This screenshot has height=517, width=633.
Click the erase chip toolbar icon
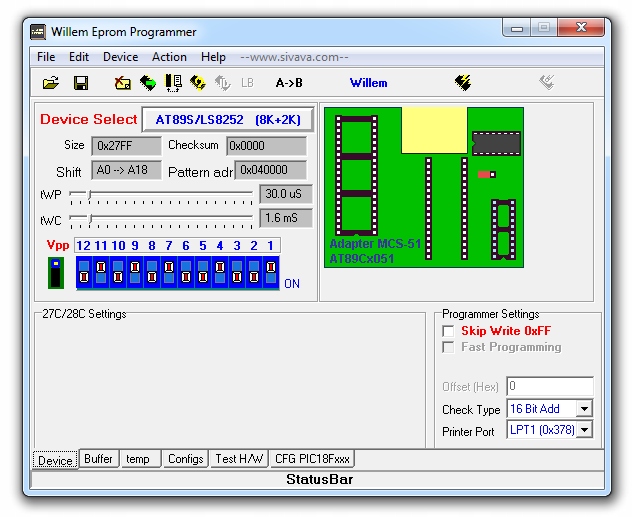click(x=122, y=83)
